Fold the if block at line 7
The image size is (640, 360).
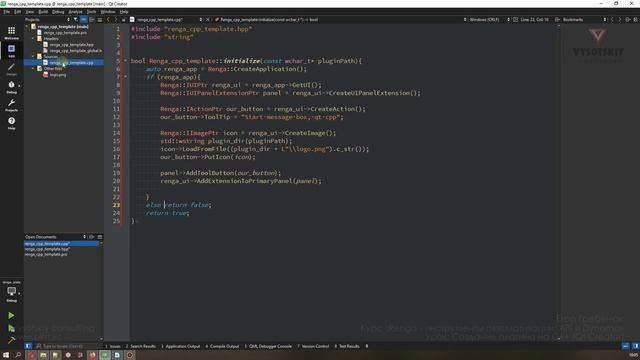click(126, 77)
